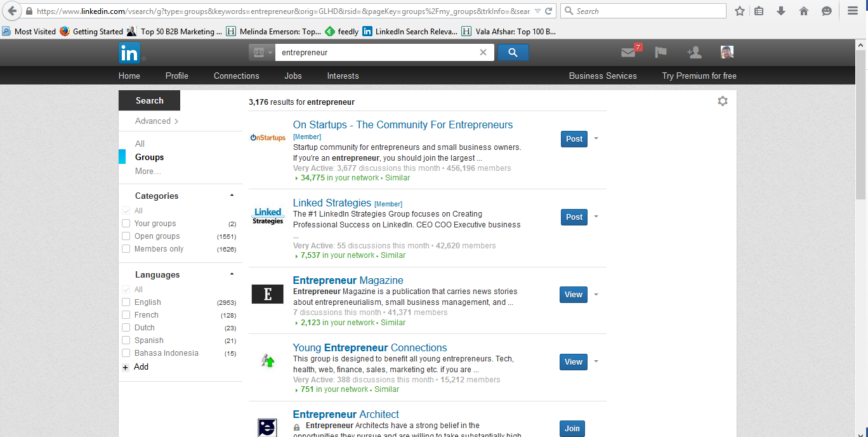
Task: Clear the entrepreneur search text with X
Action: (x=483, y=53)
